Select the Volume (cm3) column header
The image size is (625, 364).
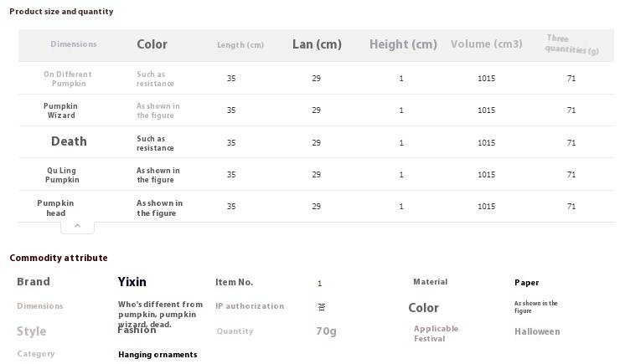pyautogui.click(x=486, y=44)
